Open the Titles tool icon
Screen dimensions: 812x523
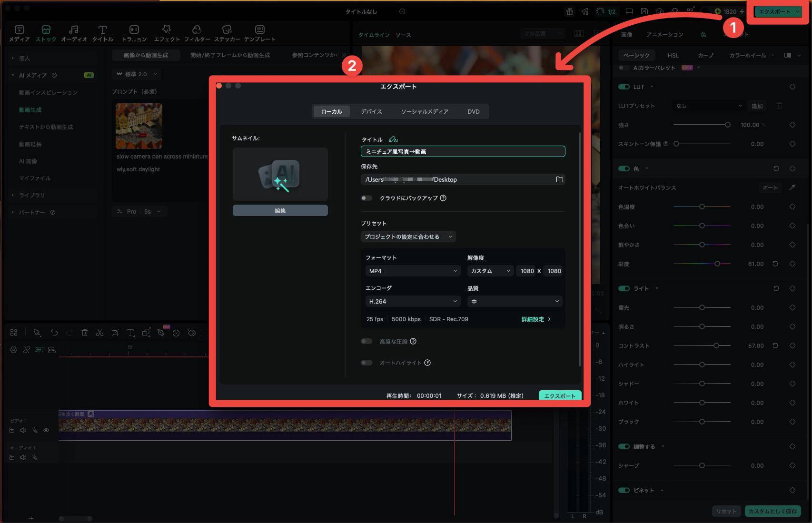(x=102, y=33)
